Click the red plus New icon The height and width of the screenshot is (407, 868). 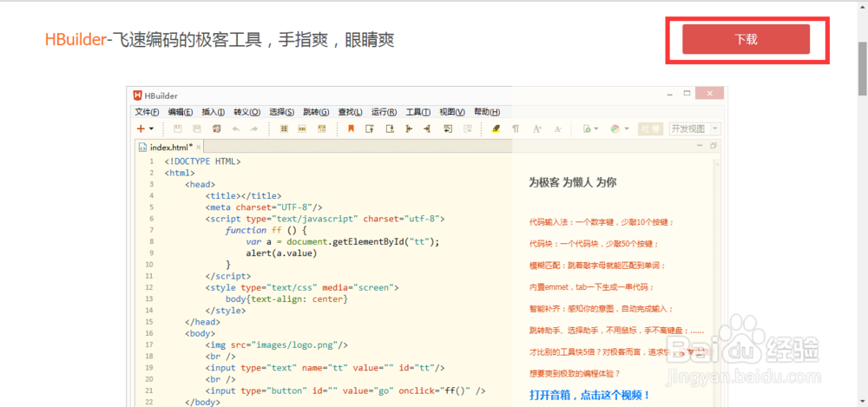(x=141, y=128)
